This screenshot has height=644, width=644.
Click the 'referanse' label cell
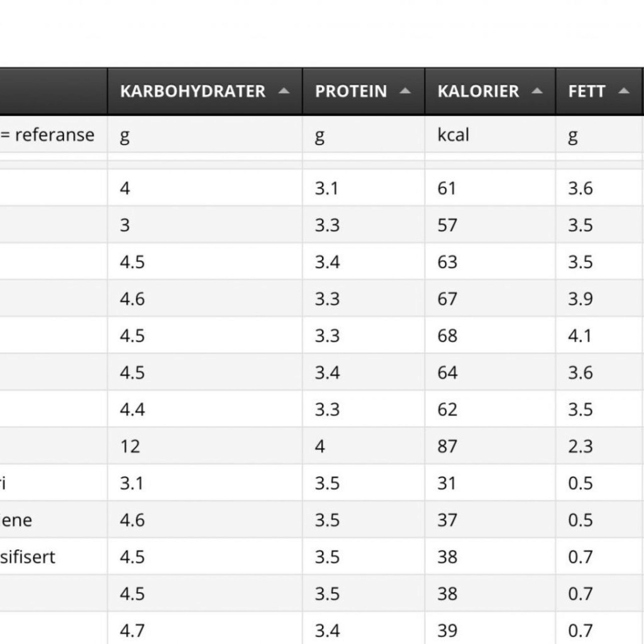click(x=54, y=135)
